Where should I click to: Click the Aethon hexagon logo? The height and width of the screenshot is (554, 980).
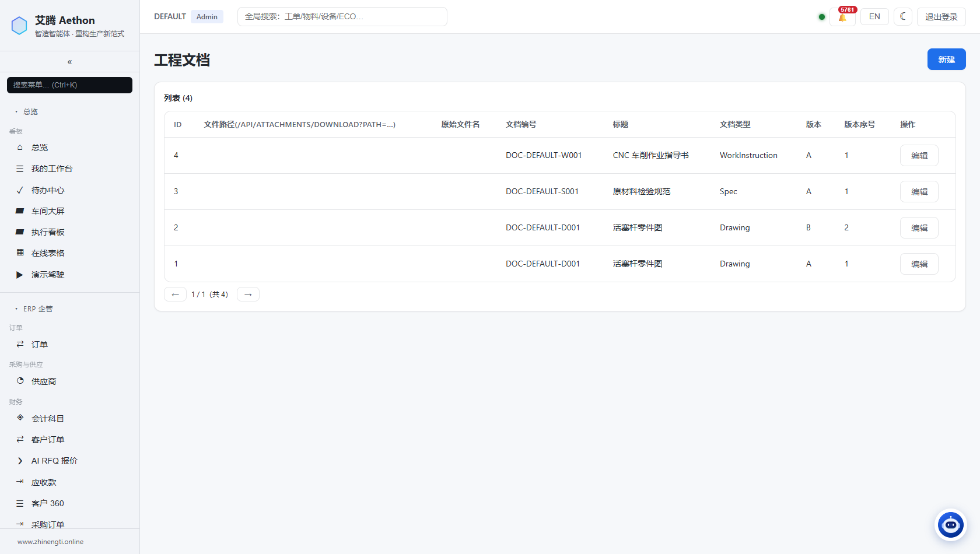(19, 26)
